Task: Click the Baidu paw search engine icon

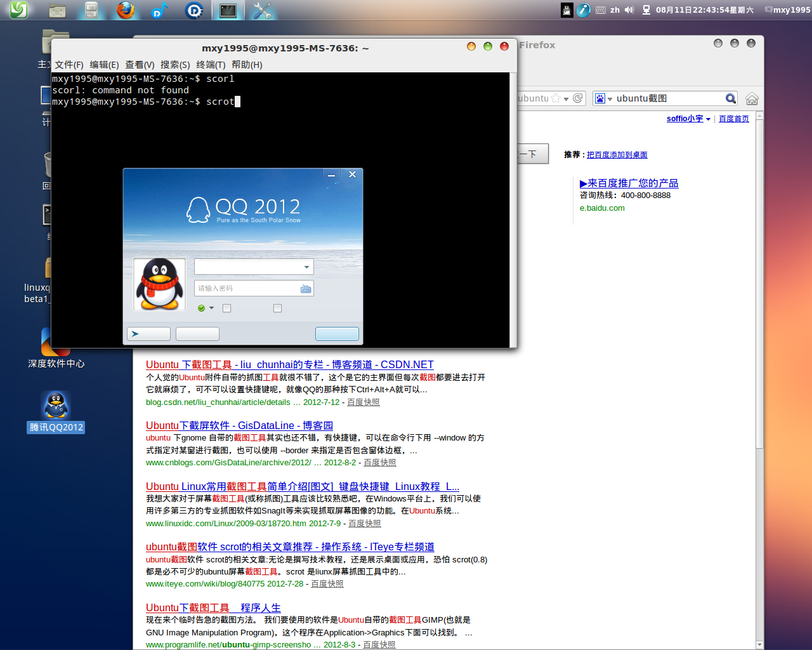Action: click(599, 98)
